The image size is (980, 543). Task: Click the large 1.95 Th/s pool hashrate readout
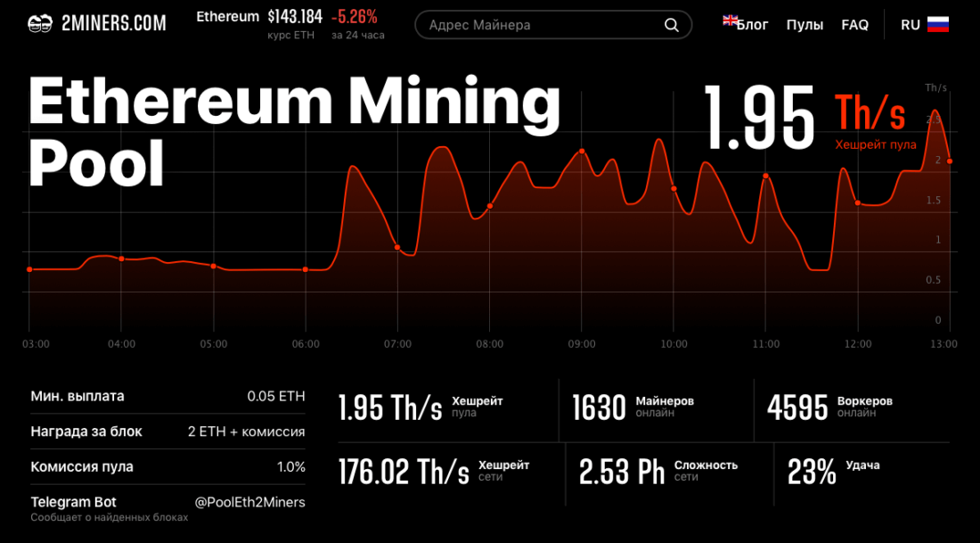tap(810, 118)
